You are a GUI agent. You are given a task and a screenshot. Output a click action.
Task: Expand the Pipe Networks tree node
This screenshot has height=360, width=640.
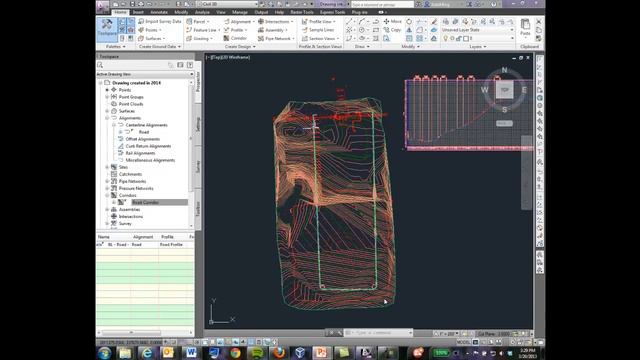107,181
